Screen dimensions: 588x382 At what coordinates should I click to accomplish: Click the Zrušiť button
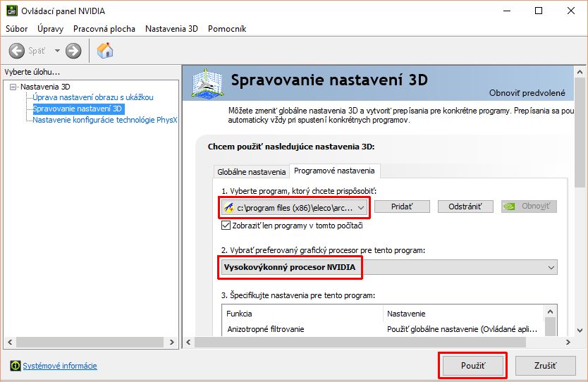tap(545, 366)
